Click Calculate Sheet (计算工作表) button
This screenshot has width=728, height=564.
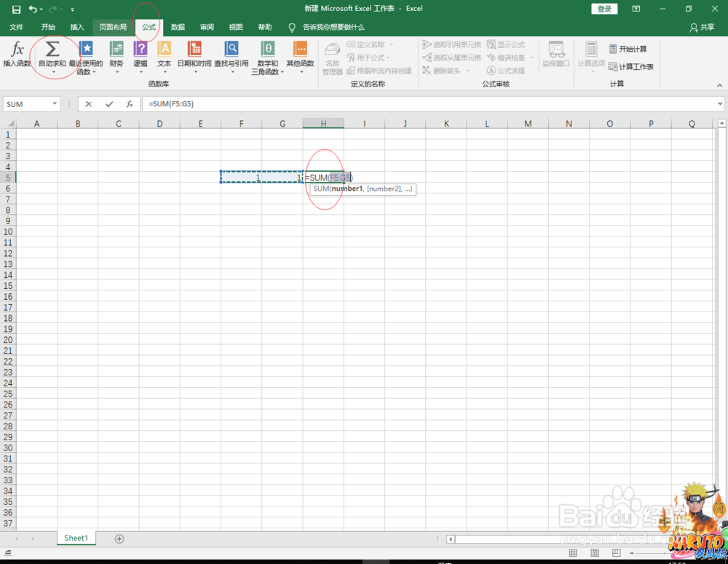click(x=631, y=67)
